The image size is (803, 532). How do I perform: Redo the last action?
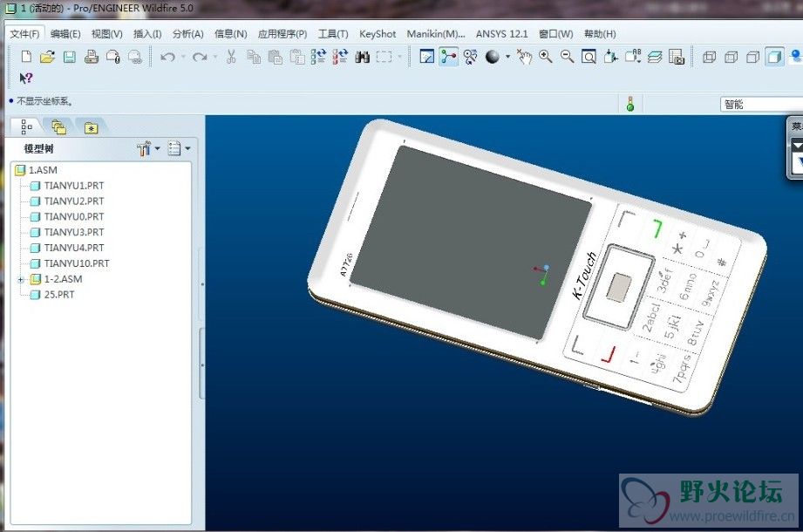[x=200, y=57]
